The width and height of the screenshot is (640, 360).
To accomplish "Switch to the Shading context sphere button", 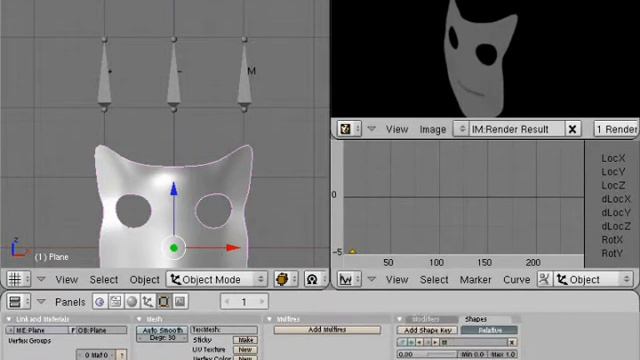I will [x=131, y=302].
